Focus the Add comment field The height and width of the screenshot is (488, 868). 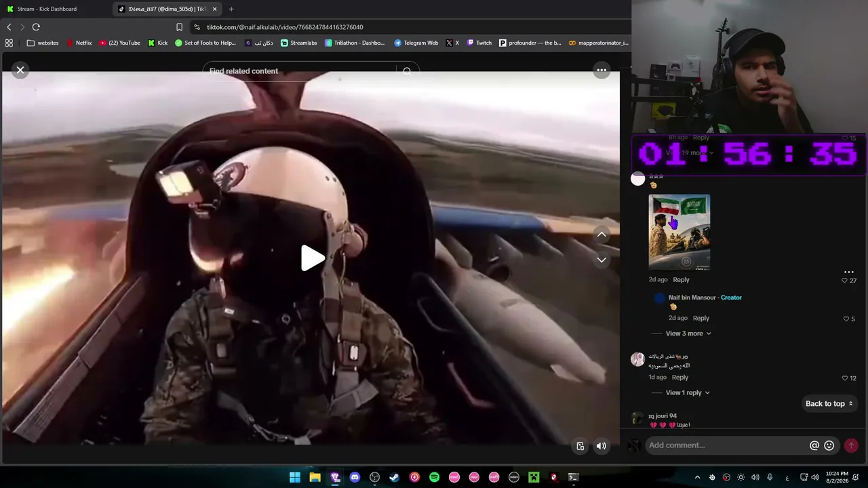click(726, 445)
